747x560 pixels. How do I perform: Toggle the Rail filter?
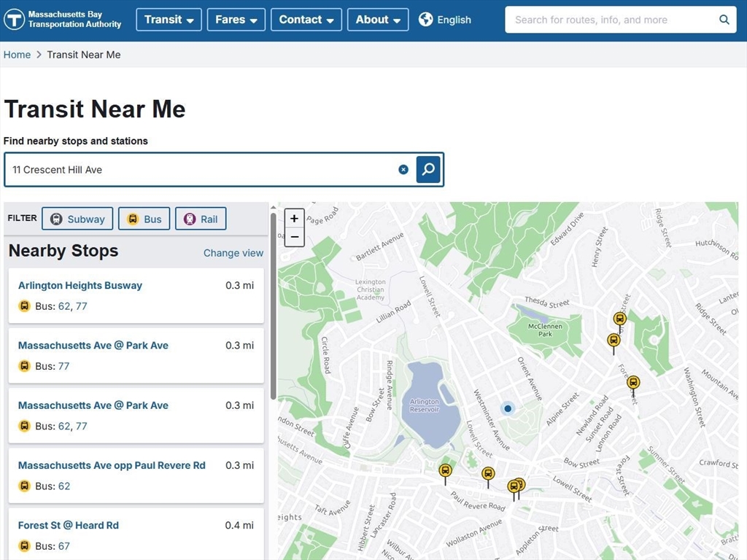coord(201,219)
